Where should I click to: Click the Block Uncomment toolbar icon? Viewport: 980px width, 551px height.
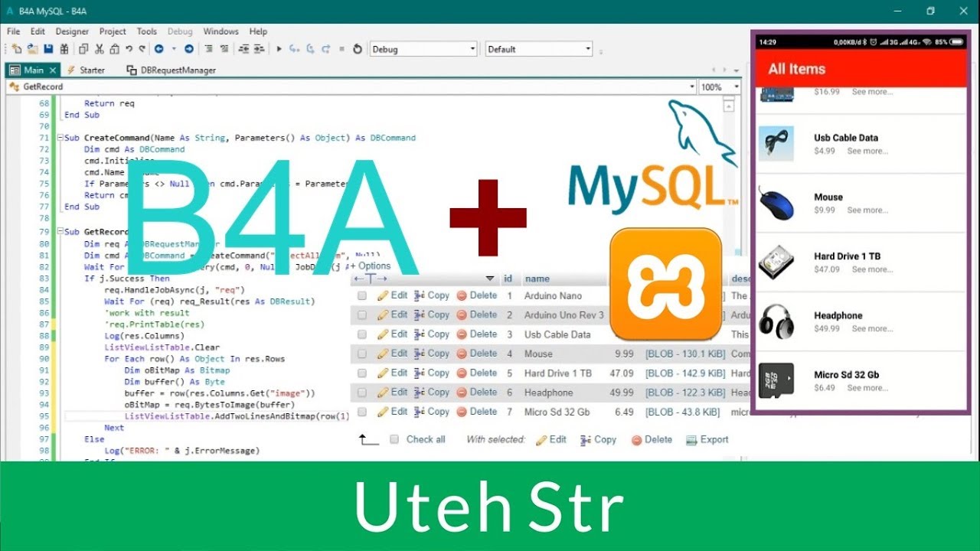tap(224, 49)
